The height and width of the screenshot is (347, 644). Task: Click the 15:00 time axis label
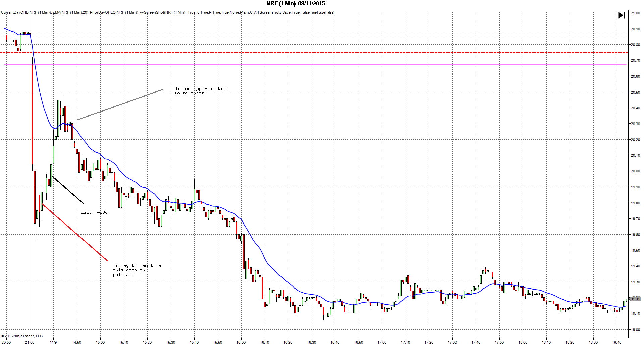[x=100, y=342]
